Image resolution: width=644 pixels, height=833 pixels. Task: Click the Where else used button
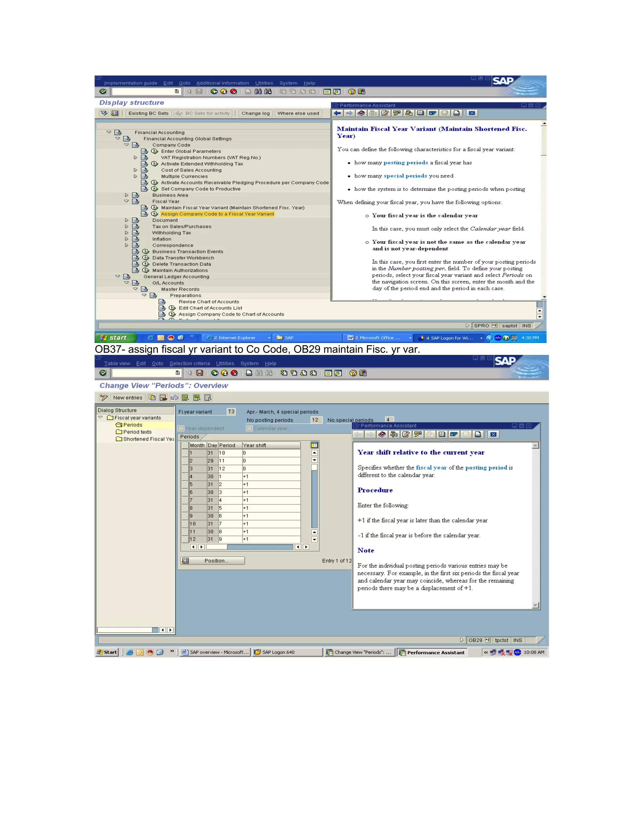tap(298, 113)
